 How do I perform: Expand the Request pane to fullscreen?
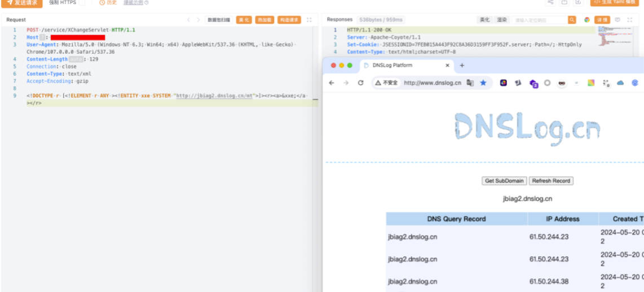pyautogui.click(x=309, y=20)
